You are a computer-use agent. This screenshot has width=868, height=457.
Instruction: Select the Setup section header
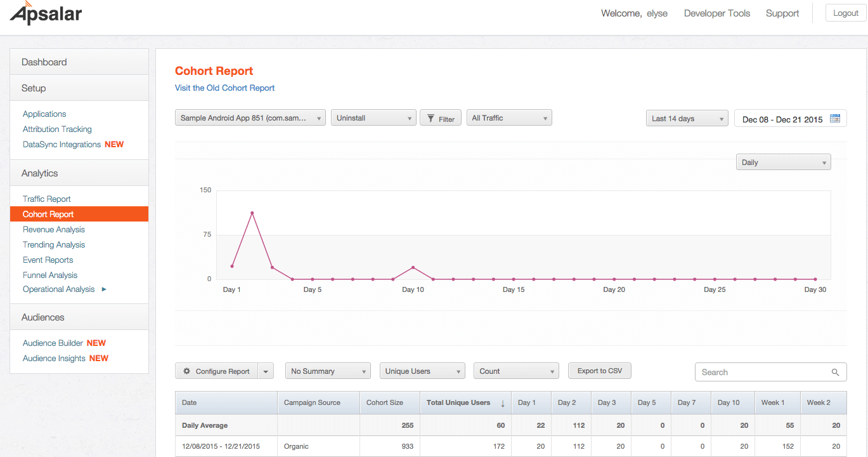tap(79, 88)
